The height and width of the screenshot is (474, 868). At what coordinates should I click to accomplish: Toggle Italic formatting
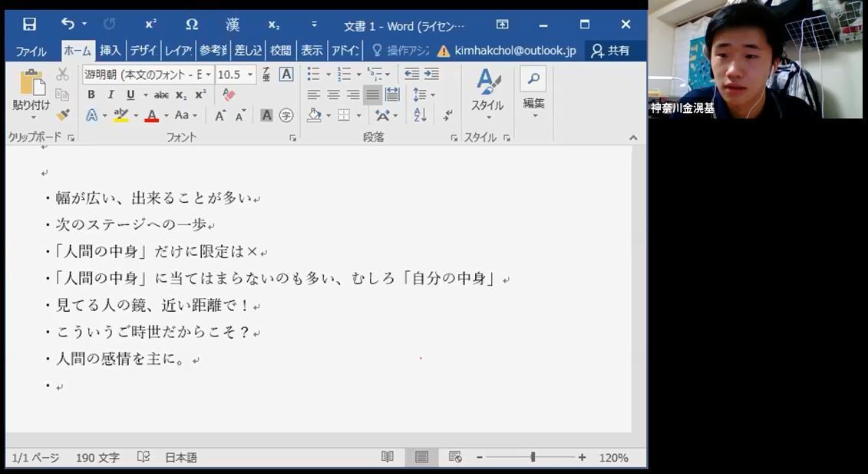point(111,94)
